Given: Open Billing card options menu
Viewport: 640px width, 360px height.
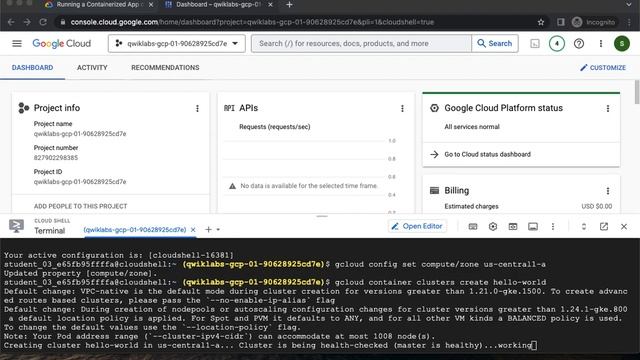Looking at the screenshot, I should coord(608,191).
